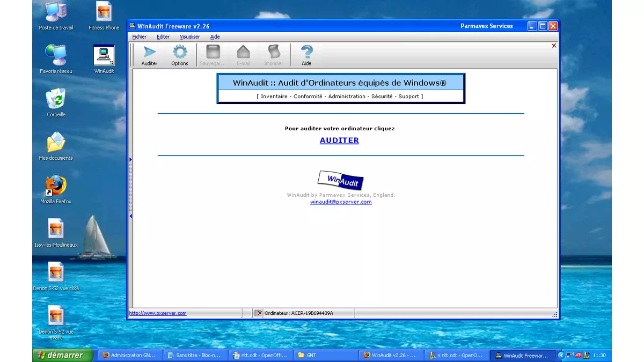The image size is (644, 362).
Task: Click the Ordinateur: ACER-19B694409A status text
Action: pos(298,313)
